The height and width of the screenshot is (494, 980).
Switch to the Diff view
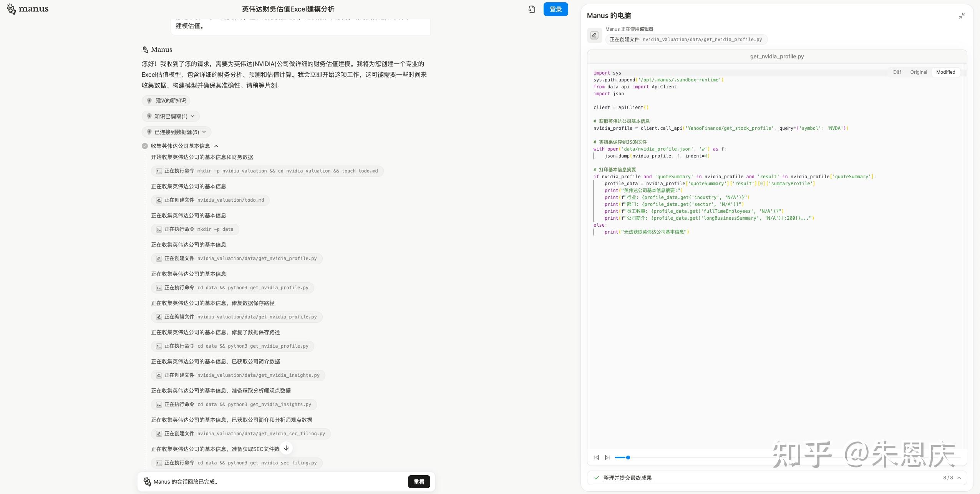click(x=897, y=72)
